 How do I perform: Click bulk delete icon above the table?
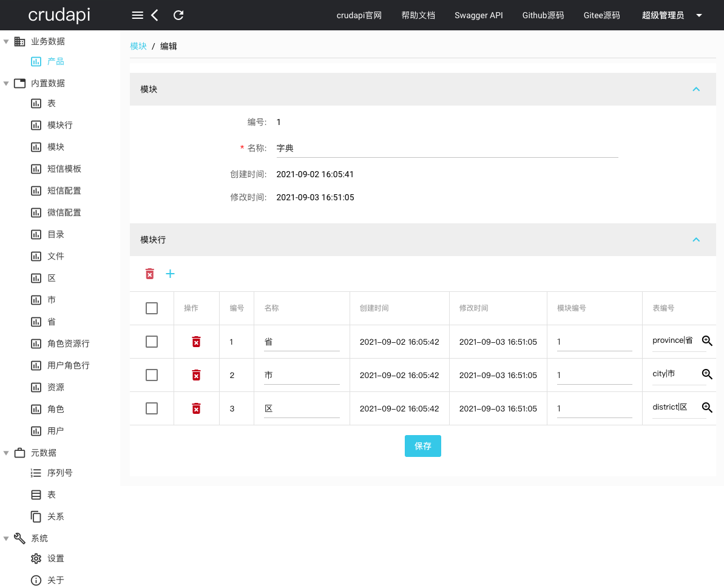point(150,274)
